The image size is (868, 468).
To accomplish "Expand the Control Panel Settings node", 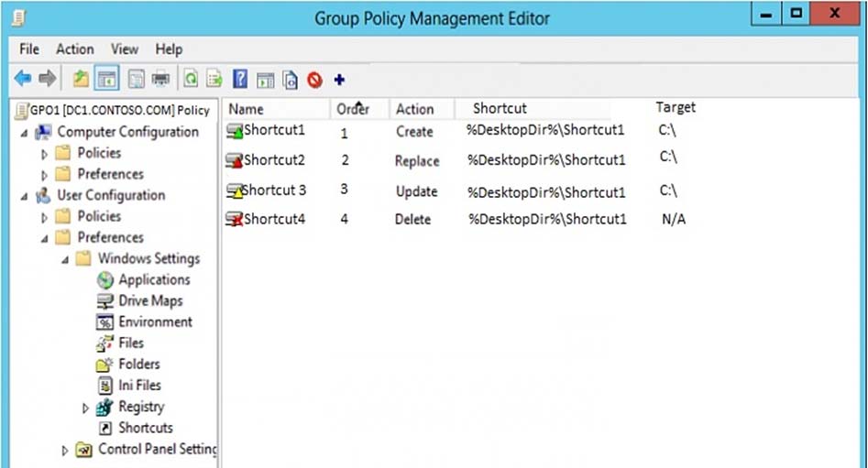I will pyautogui.click(x=65, y=451).
